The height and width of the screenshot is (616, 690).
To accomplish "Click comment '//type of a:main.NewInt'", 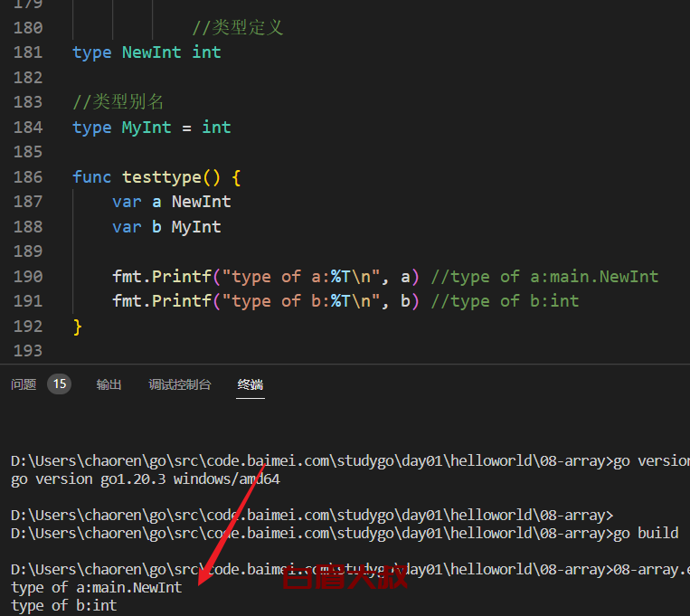I will (544, 277).
